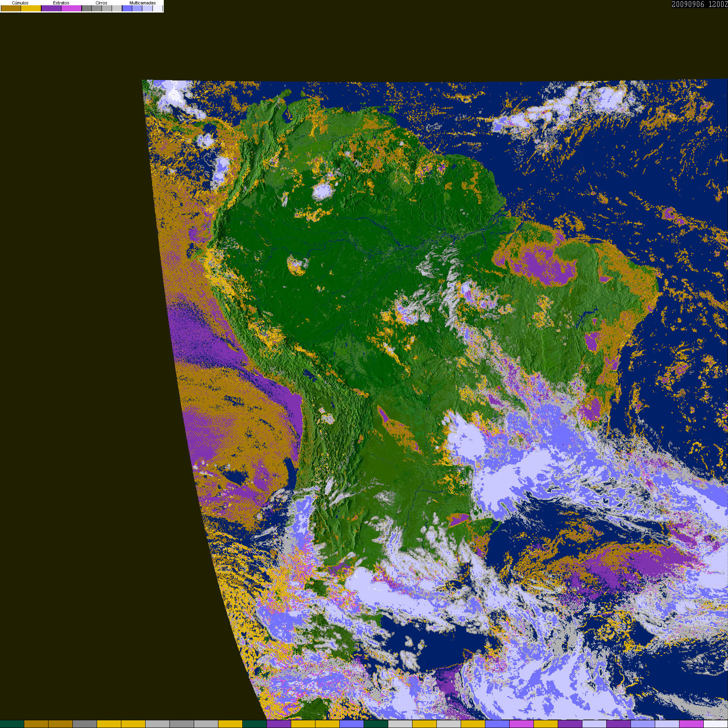Screen dimensions: 728x728
Task: Select the dark purple Estratos legend swatch
Action: click(x=51, y=8)
